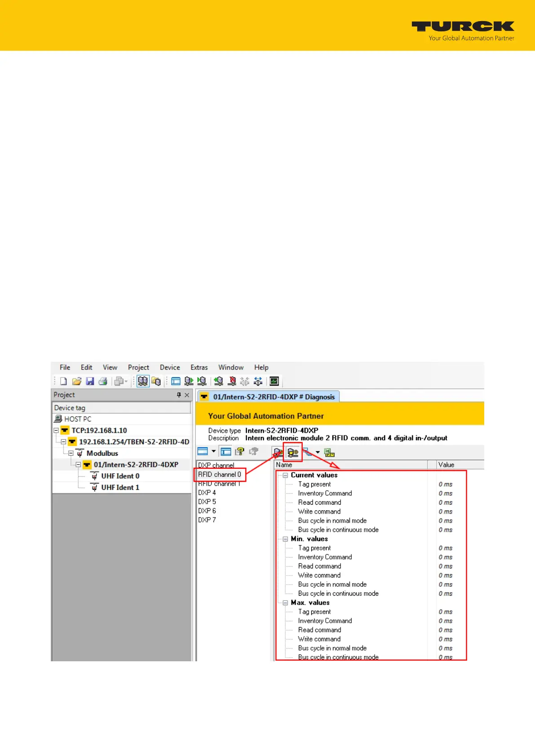Select UHF Ident 0 in project tree
The width and height of the screenshot is (535, 756).
(x=120, y=476)
